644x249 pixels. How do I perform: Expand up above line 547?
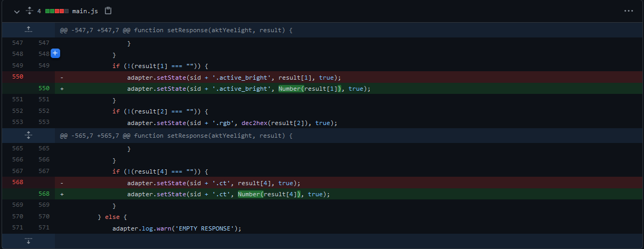point(28,30)
